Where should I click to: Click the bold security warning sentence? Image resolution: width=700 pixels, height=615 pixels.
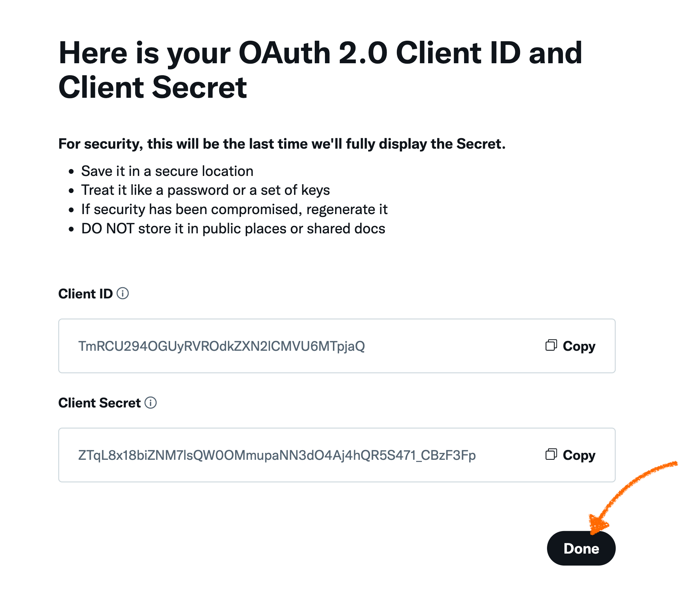pyautogui.click(x=282, y=144)
